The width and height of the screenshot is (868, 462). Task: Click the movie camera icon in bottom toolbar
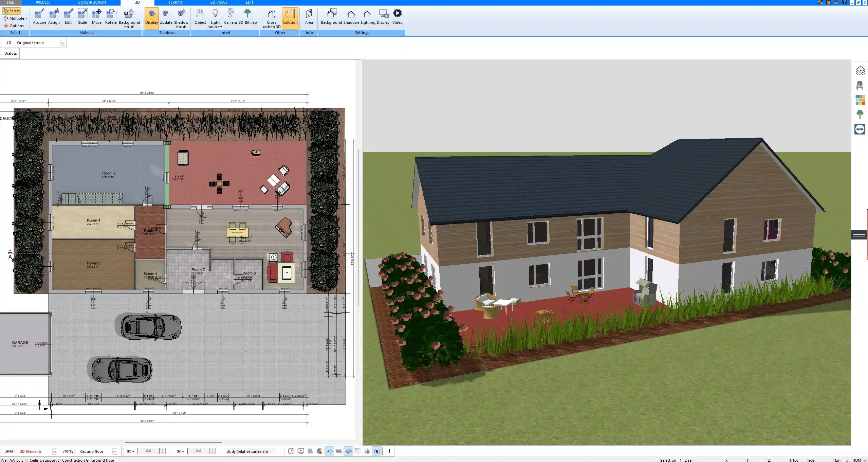click(x=310, y=451)
